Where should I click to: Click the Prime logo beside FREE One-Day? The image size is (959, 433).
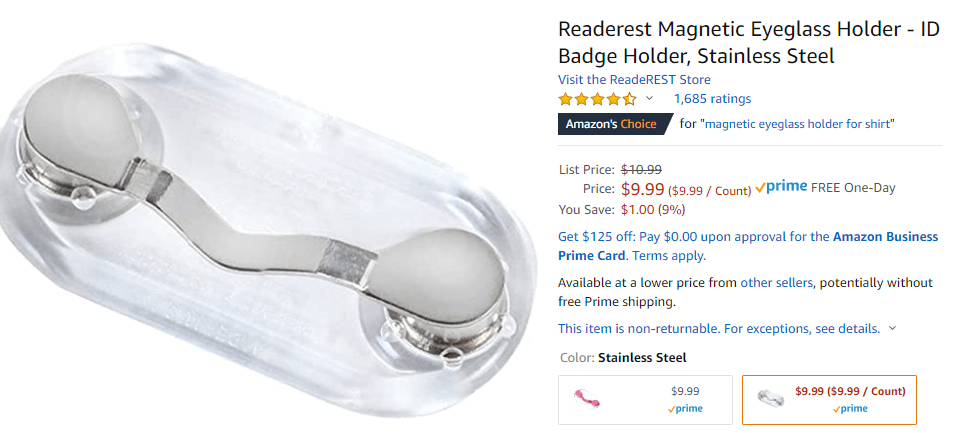tap(781, 188)
